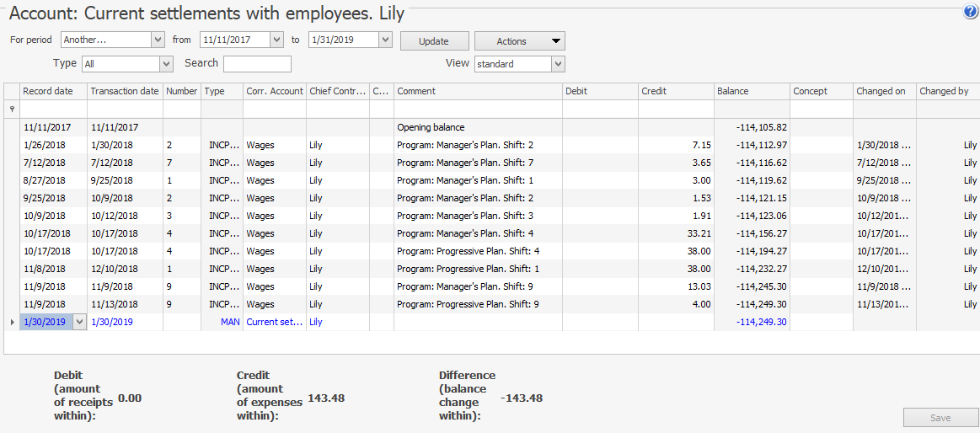Click the blue help question mark icon
This screenshot has width=980, height=433.
pos(970,12)
